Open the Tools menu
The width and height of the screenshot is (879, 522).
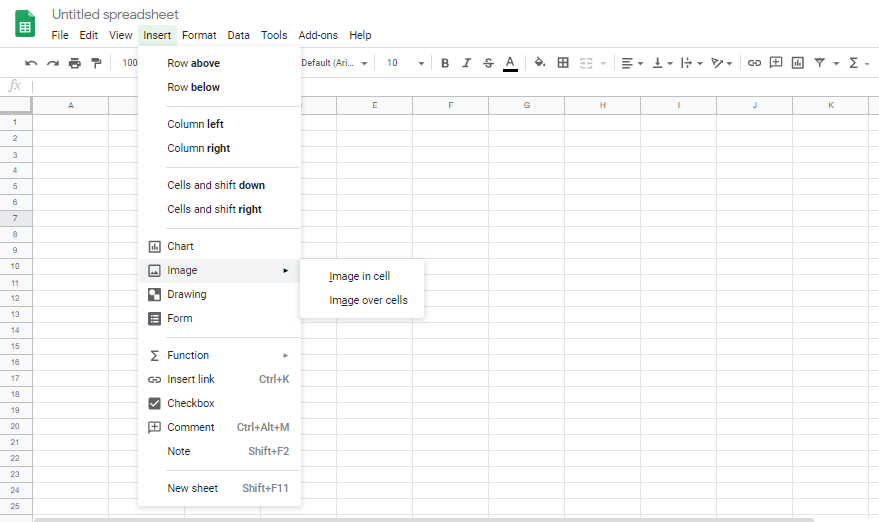pyautogui.click(x=274, y=35)
